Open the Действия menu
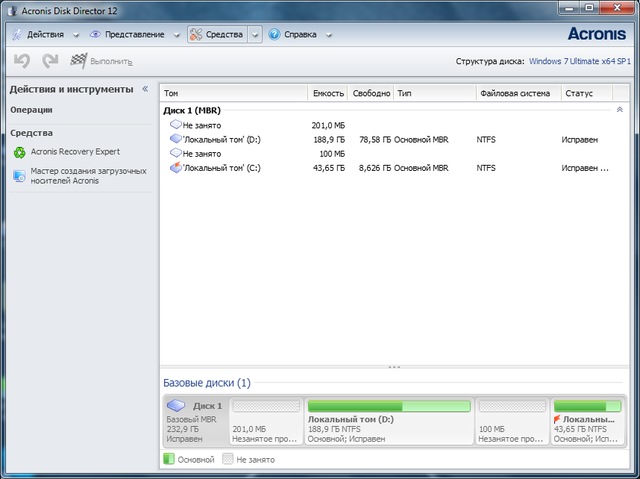This screenshot has height=479, width=640. tap(47, 34)
